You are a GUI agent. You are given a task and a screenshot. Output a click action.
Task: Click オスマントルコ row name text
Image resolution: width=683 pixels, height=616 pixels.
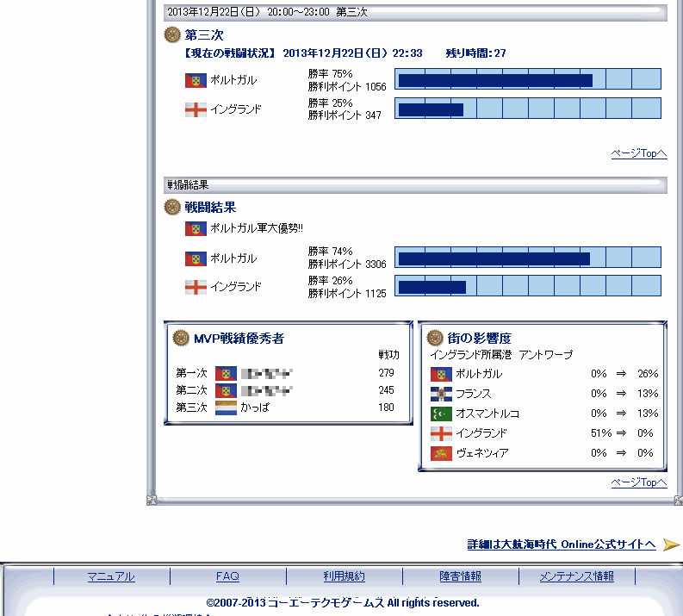coord(487,414)
